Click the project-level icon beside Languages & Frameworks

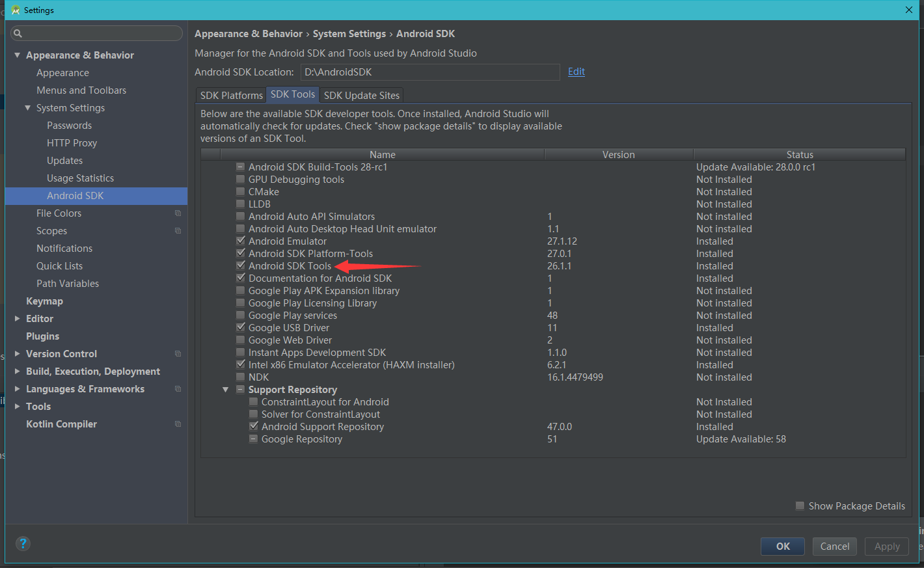pyautogui.click(x=178, y=389)
